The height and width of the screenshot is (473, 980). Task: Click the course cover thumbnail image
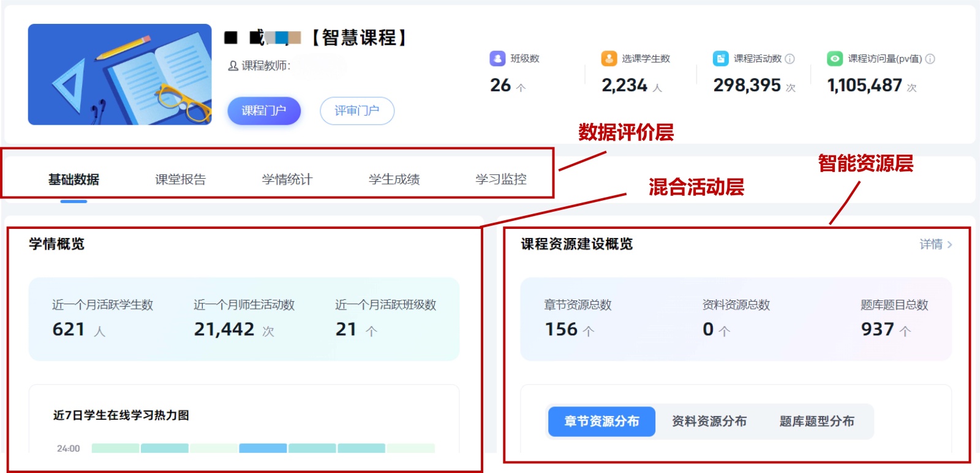(x=120, y=75)
